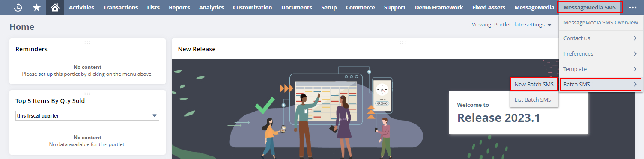The height and width of the screenshot is (159, 644).
Task: Open the MessageMedia SMS menu
Action: (590, 8)
